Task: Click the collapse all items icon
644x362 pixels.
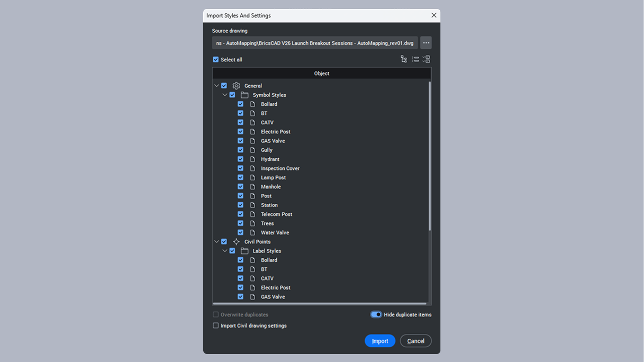Action: (x=415, y=59)
